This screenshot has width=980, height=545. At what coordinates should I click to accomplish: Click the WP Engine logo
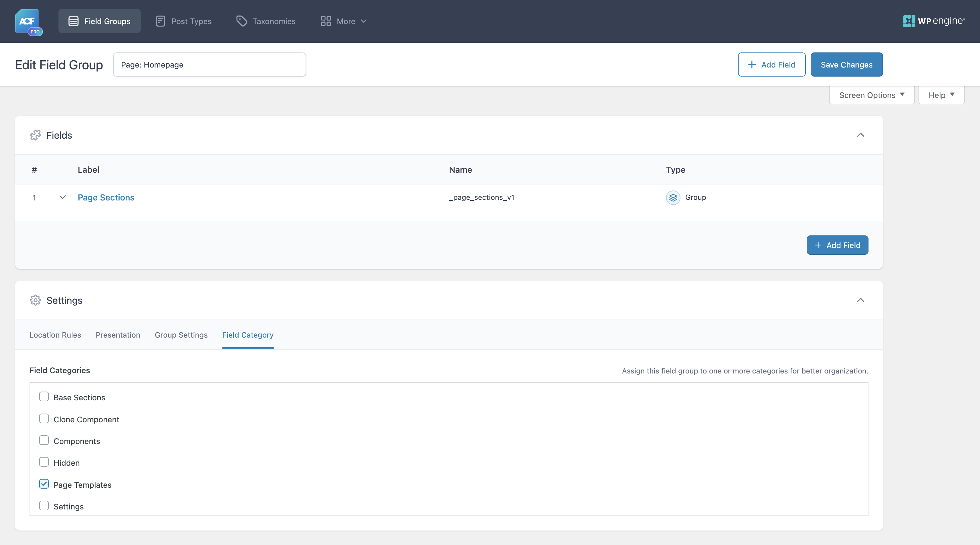933,21
